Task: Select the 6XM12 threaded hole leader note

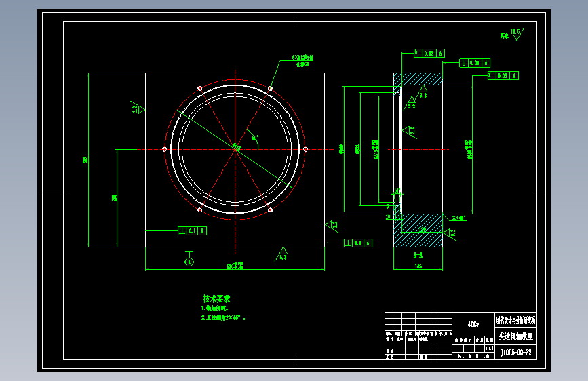Action: (x=302, y=61)
